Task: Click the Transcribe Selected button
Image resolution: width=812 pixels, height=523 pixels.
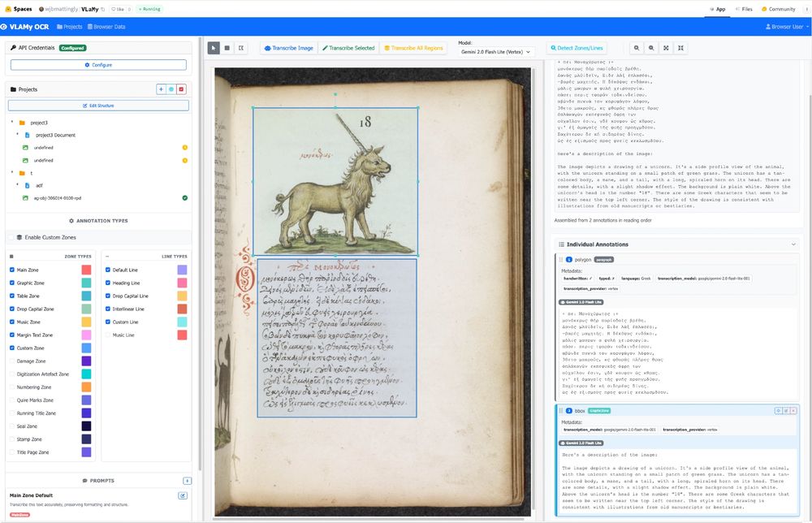Action: click(x=348, y=48)
